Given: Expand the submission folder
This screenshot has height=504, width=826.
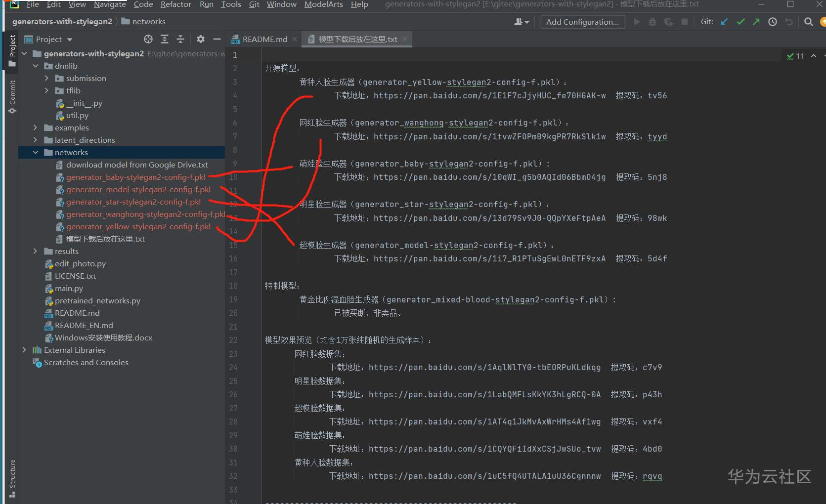Looking at the screenshot, I should click(46, 78).
